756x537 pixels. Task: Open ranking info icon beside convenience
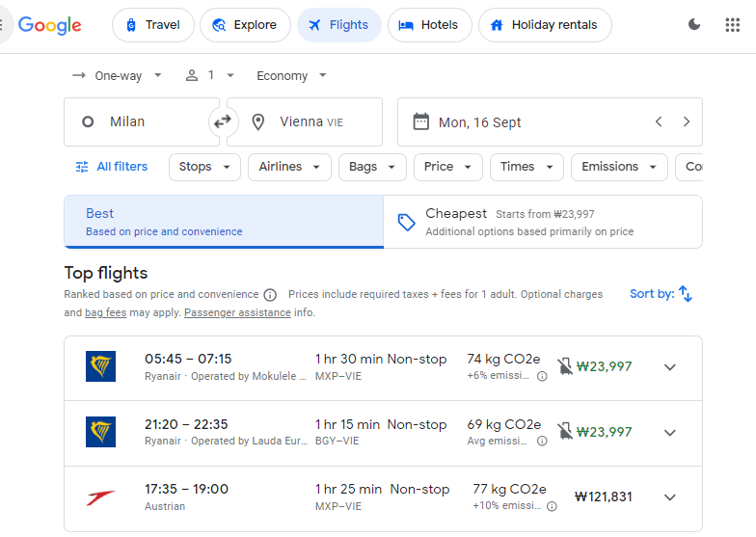pos(270,295)
